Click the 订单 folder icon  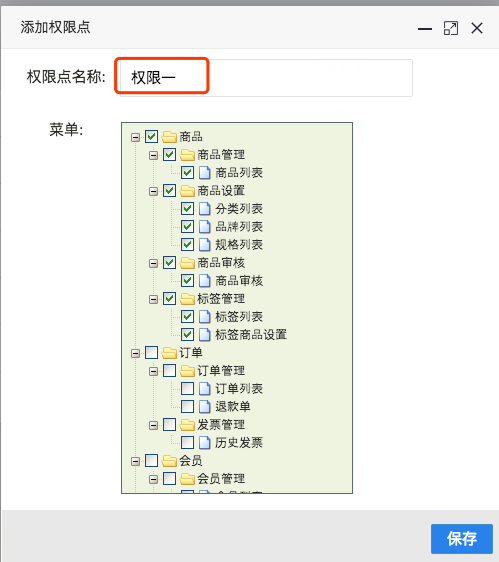169,353
